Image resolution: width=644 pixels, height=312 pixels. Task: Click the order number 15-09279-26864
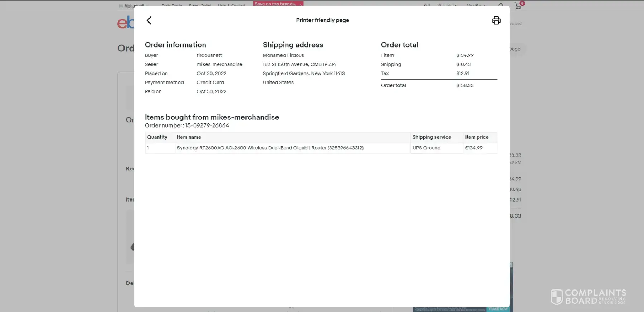pyautogui.click(x=207, y=125)
